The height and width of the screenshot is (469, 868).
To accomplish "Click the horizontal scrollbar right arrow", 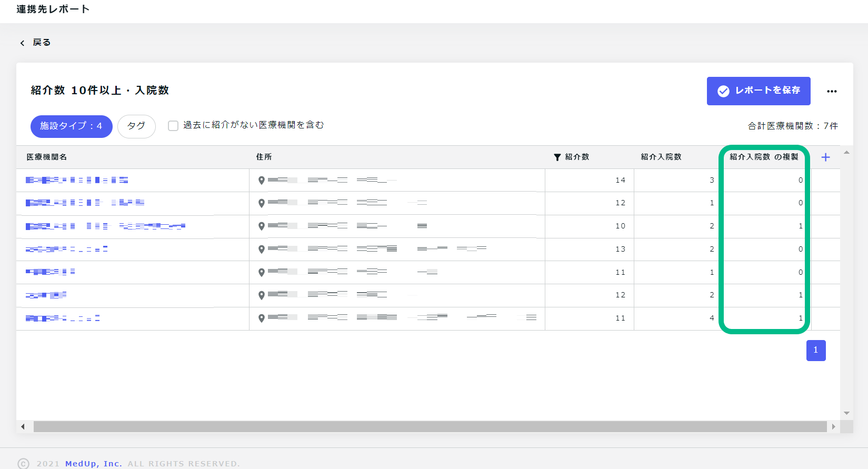I will (833, 426).
